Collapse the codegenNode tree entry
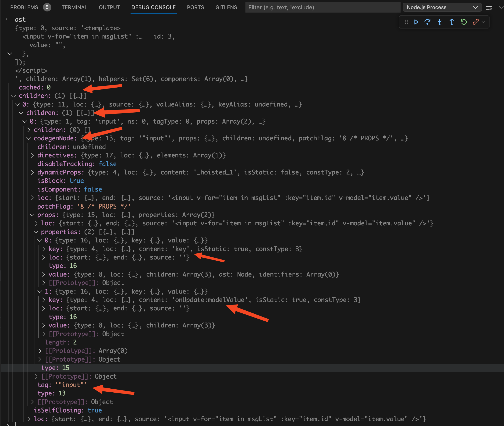504x426 pixels. (28, 138)
